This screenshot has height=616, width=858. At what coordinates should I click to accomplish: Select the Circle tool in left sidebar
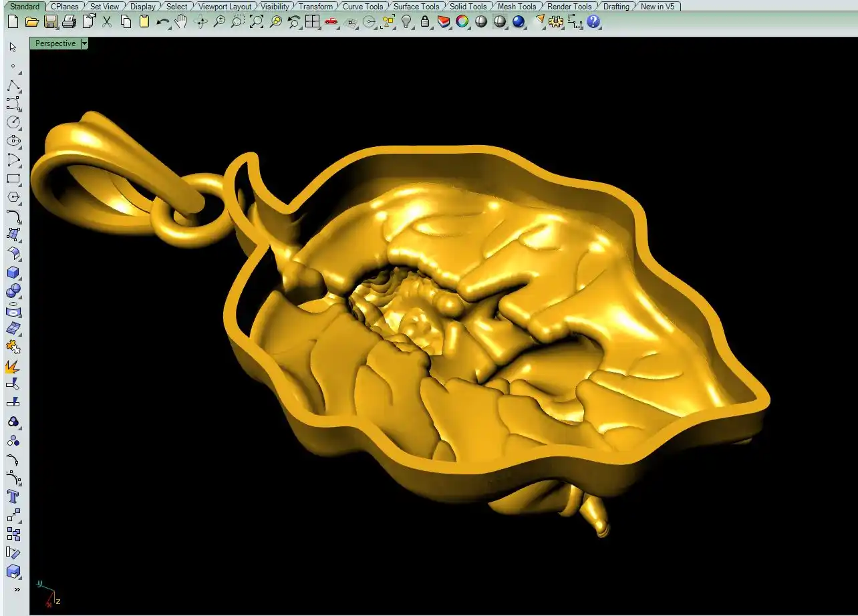[x=13, y=122]
